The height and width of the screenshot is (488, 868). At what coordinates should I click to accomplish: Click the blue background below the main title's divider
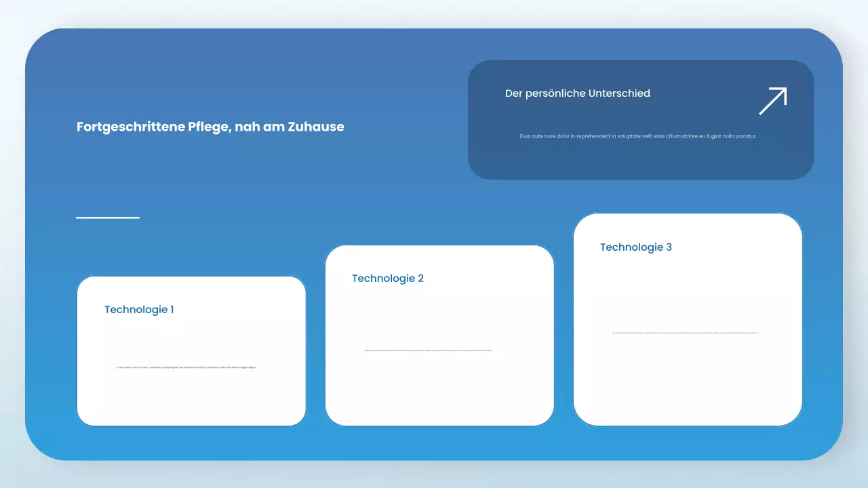pyautogui.click(x=108, y=244)
